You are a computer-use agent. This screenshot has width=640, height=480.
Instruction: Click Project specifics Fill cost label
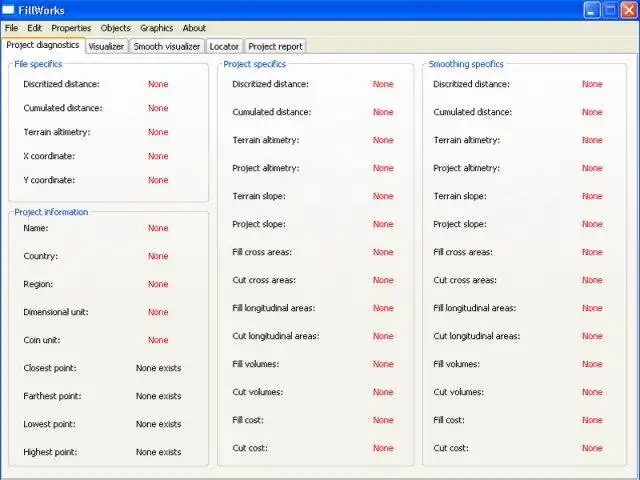coord(248,420)
